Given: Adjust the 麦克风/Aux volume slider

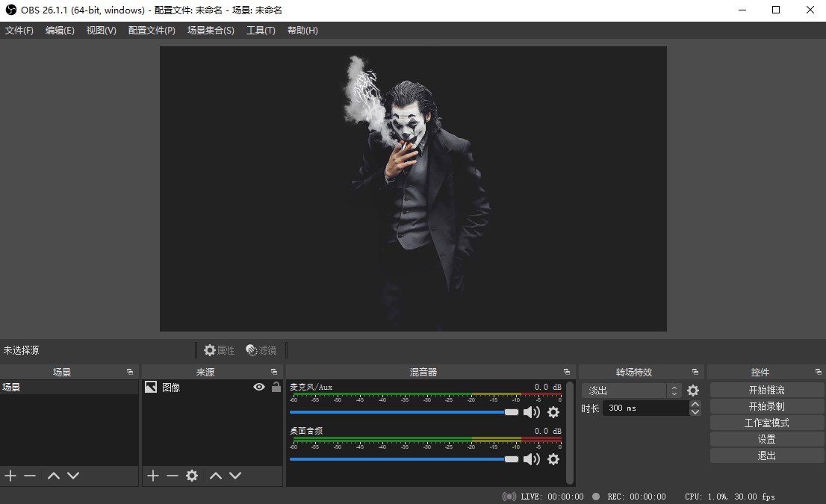Looking at the screenshot, I should point(404,412).
